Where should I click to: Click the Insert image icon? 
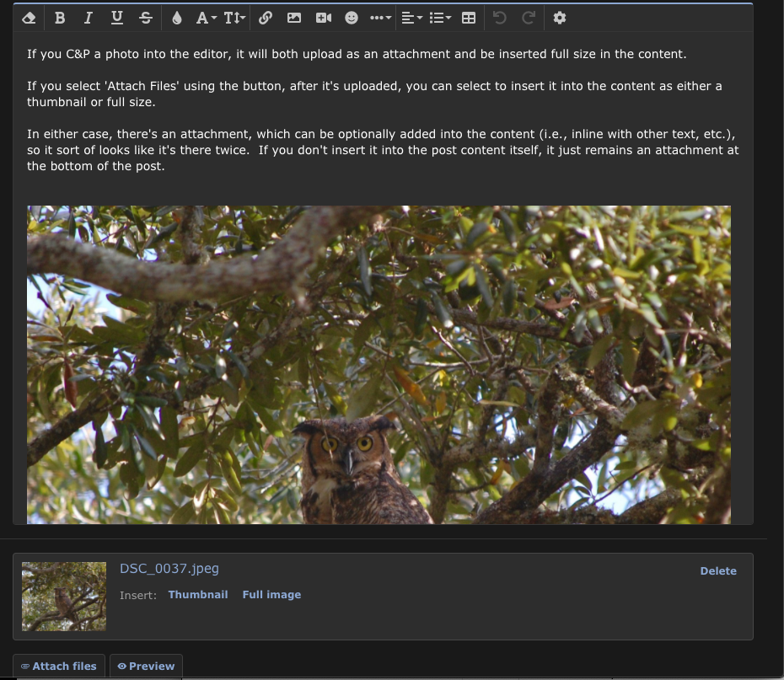coord(294,18)
